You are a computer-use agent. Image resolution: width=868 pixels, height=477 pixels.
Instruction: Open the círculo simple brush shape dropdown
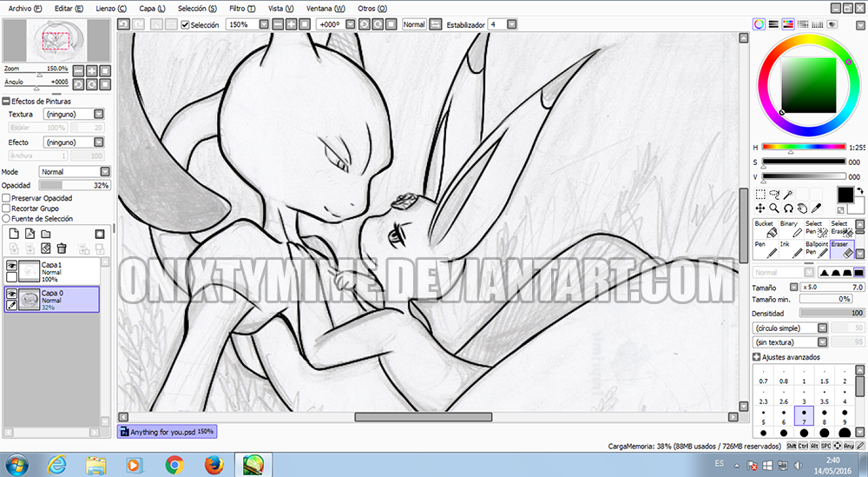(x=823, y=328)
